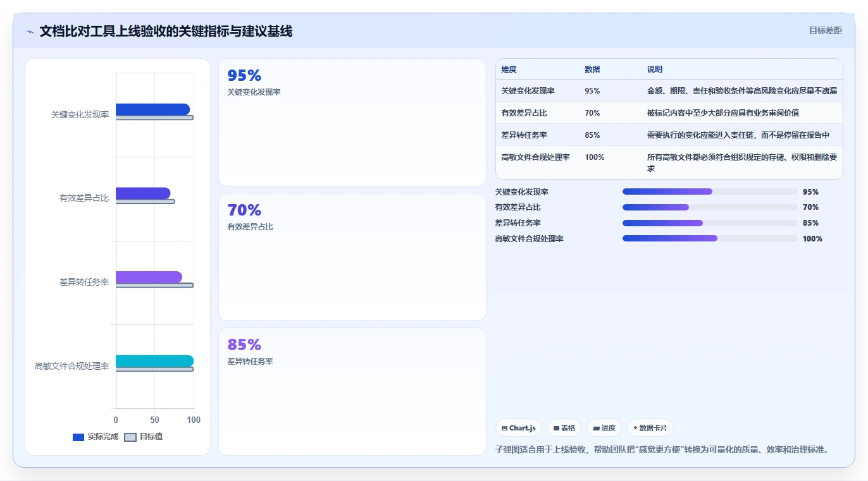Click the chart axis label 高敏文件合规处理率
Screen dimensions: 868x481
point(71,366)
